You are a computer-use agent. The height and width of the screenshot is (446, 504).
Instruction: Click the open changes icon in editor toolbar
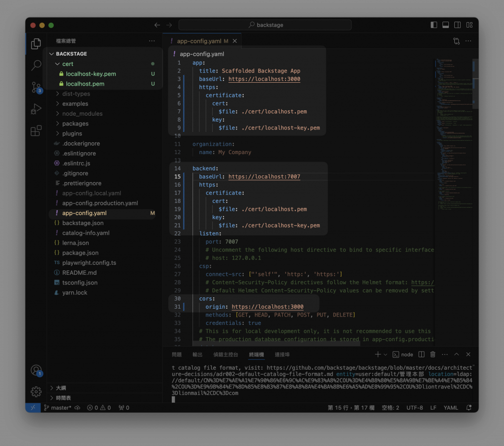point(456,41)
